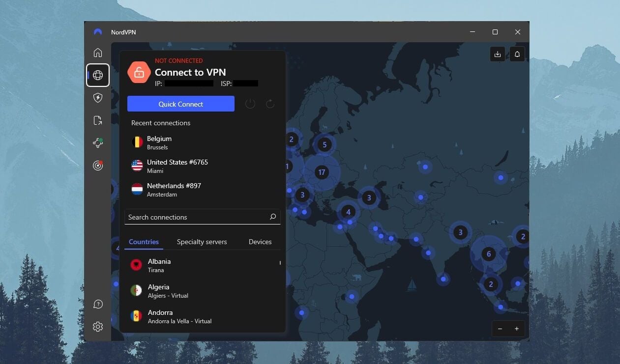Image resolution: width=620 pixels, height=364 pixels.
Task: Open Threat Protection shield icon
Action: [98, 98]
